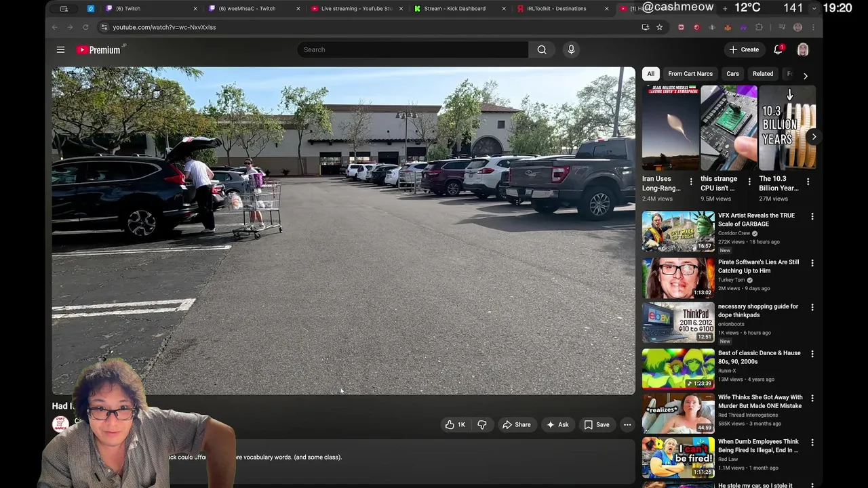Click the Ask button

click(x=557, y=424)
